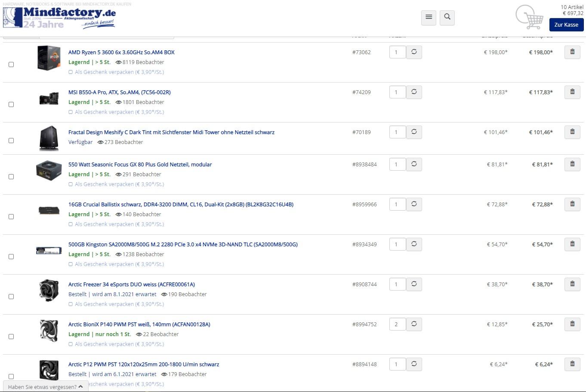Remove Seasonic Focus GX via trash icon

(x=572, y=164)
